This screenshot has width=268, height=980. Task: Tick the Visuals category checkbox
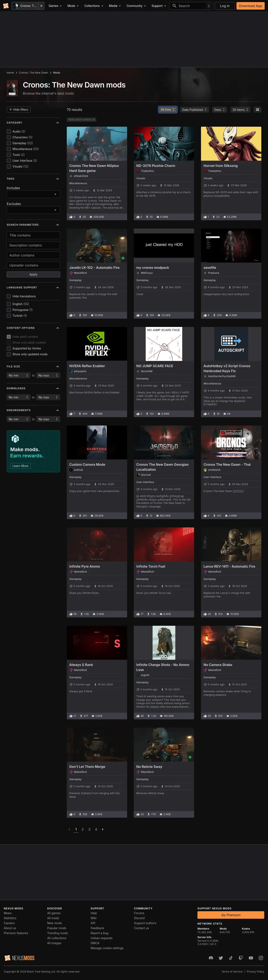[x=9, y=167]
